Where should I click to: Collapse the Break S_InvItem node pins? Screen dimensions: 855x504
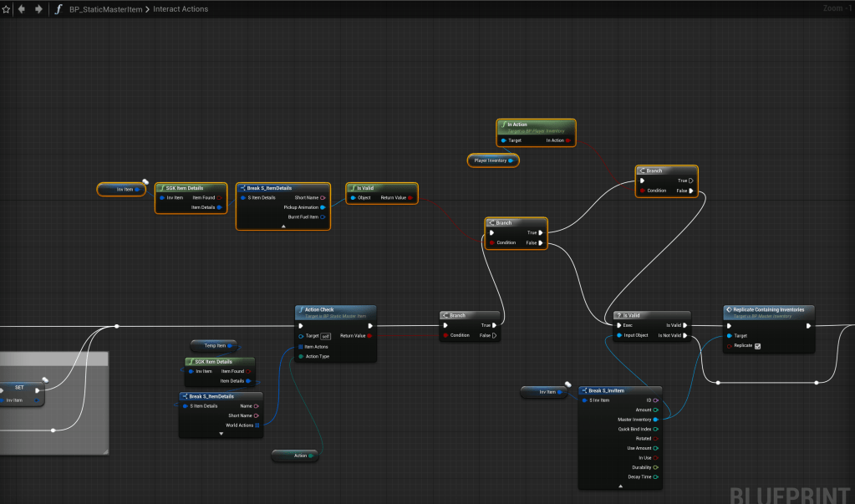[x=620, y=486]
